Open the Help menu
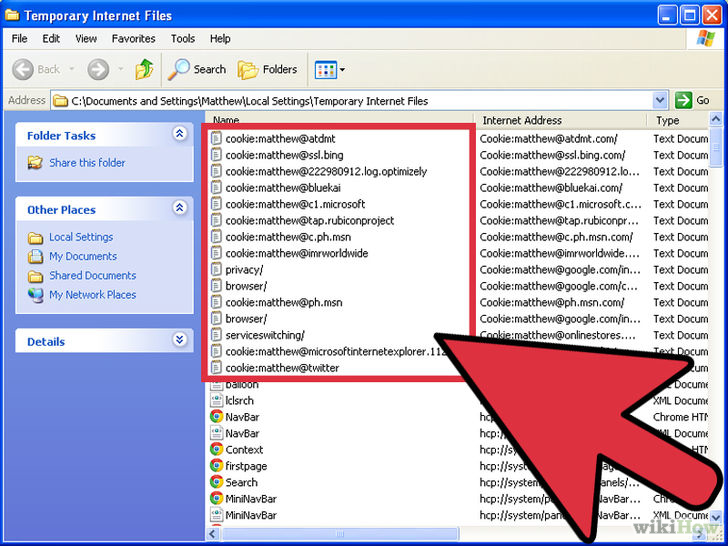The image size is (728, 546). pyautogui.click(x=220, y=39)
